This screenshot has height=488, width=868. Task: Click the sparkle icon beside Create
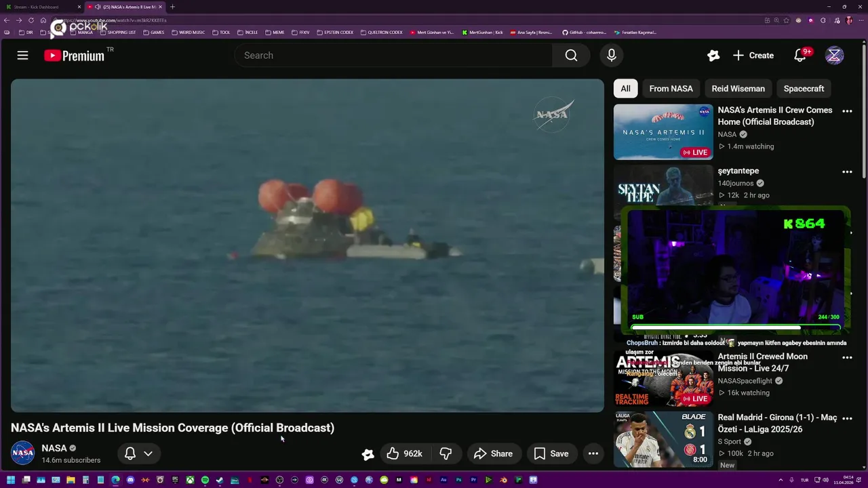(x=713, y=56)
